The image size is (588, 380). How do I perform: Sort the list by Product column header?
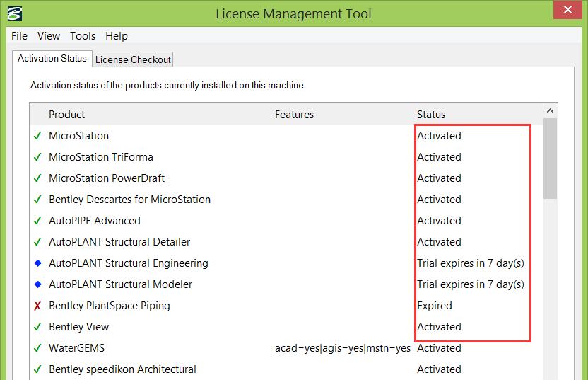67,115
